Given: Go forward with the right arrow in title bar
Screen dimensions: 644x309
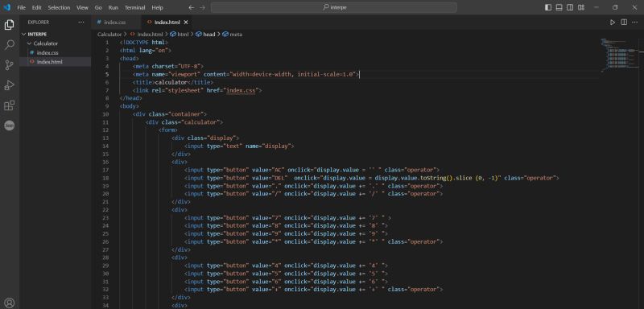Looking at the screenshot, I should (x=202, y=7).
